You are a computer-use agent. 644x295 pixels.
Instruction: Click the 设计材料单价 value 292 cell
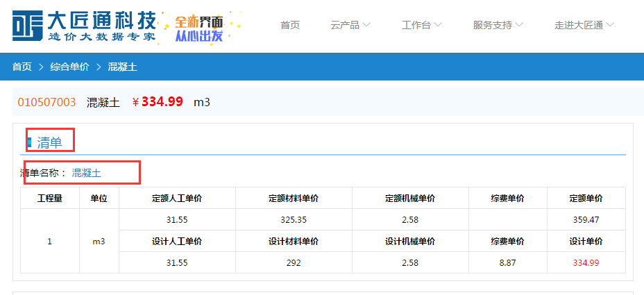pyautogui.click(x=293, y=262)
